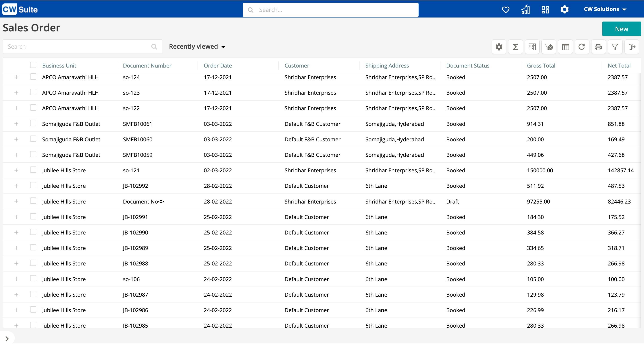Open the favorites heart icon
644x344 pixels.
click(506, 9)
